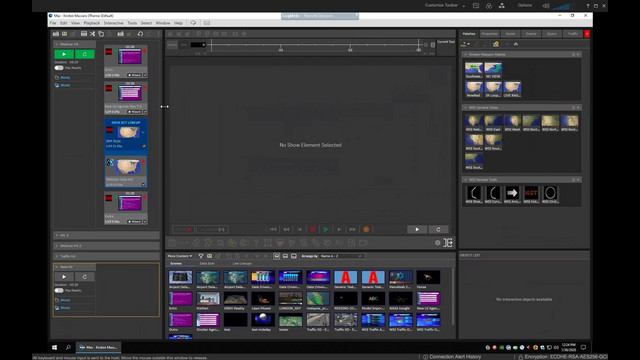Viewport: 640px width, 360px height.
Task: Tick the checkbox on the Intro lineup element
Action: [x=145, y=75]
